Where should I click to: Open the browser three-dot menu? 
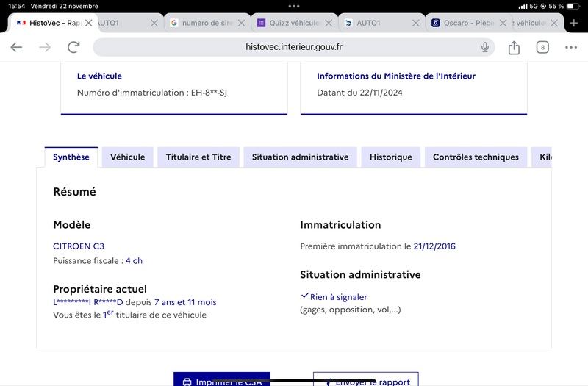pos(571,47)
